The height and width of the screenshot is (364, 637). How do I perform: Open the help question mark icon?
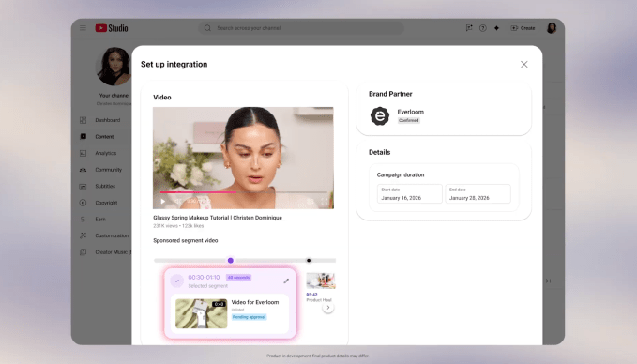click(482, 28)
